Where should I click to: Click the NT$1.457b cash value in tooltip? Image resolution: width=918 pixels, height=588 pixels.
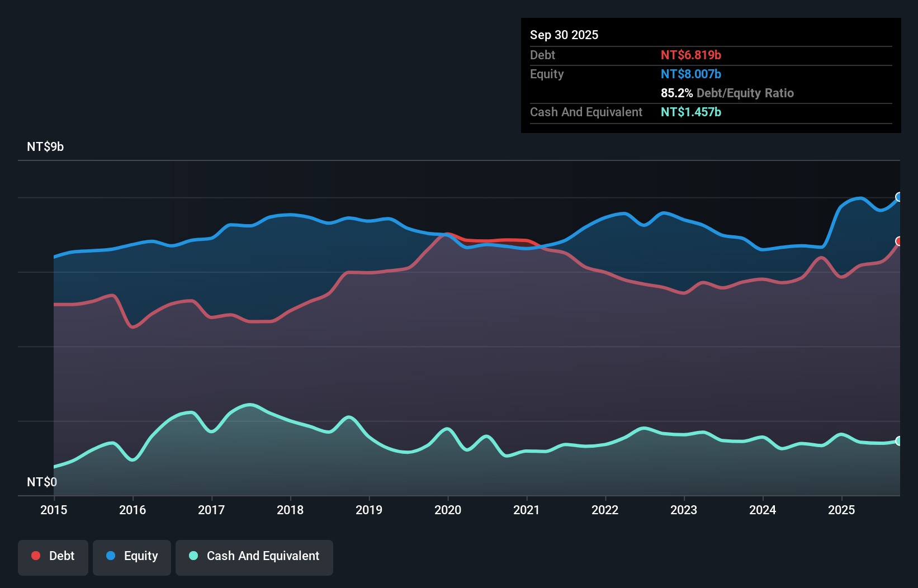pyautogui.click(x=691, y=112)
